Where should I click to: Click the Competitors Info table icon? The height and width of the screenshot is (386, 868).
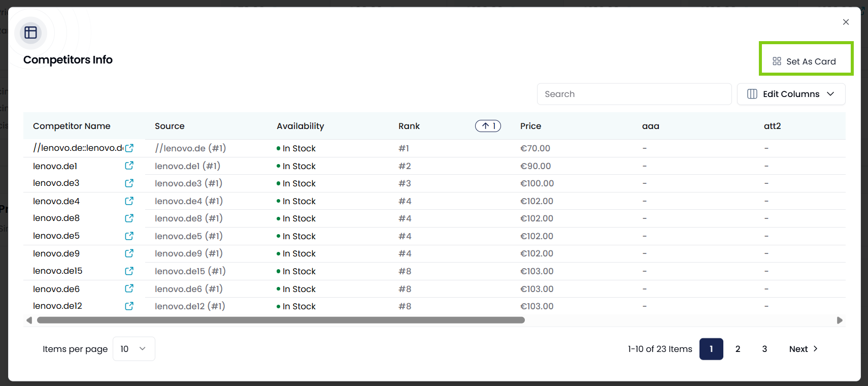click(x=30, y=33)
